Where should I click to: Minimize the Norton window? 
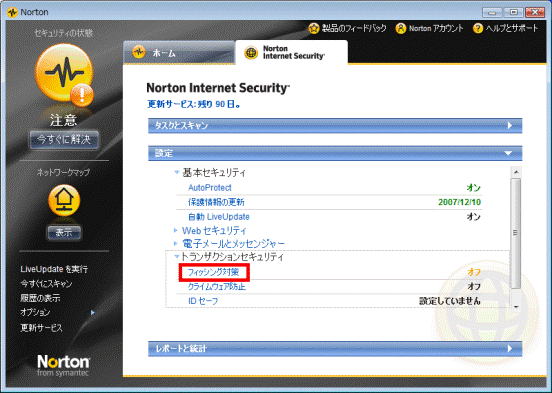[x=492, y=13]
